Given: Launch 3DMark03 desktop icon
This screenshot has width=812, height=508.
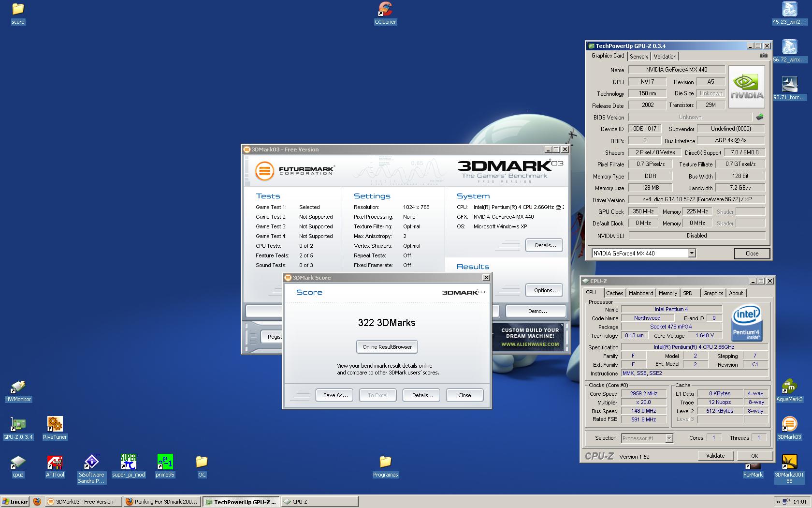Looking at the screenshot, I should 789,429.
